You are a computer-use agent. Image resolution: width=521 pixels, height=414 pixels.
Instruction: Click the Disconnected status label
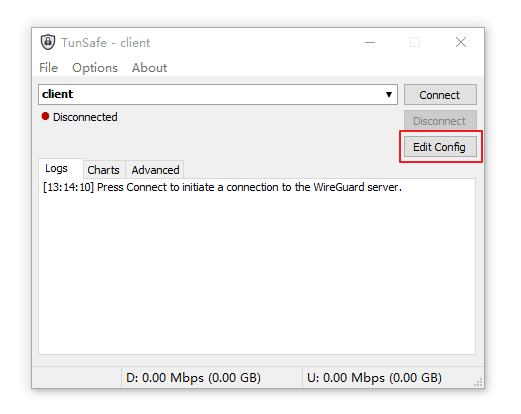tap(85, 117)
